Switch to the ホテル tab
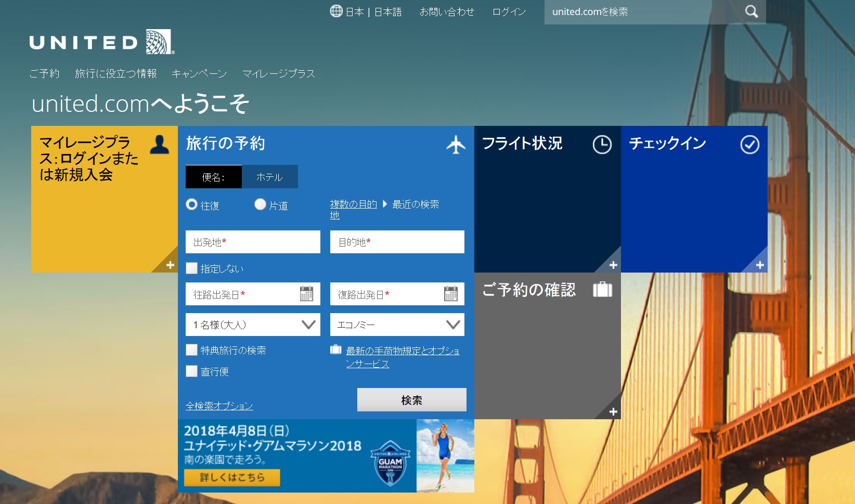Viewport: 855px width, 504px height. click(x=270, y=177)
